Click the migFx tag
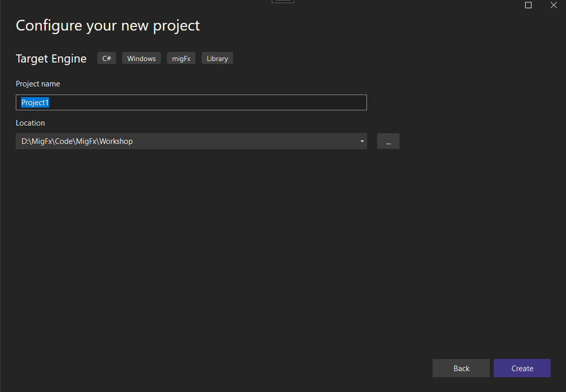 click(x=181, y=58)
